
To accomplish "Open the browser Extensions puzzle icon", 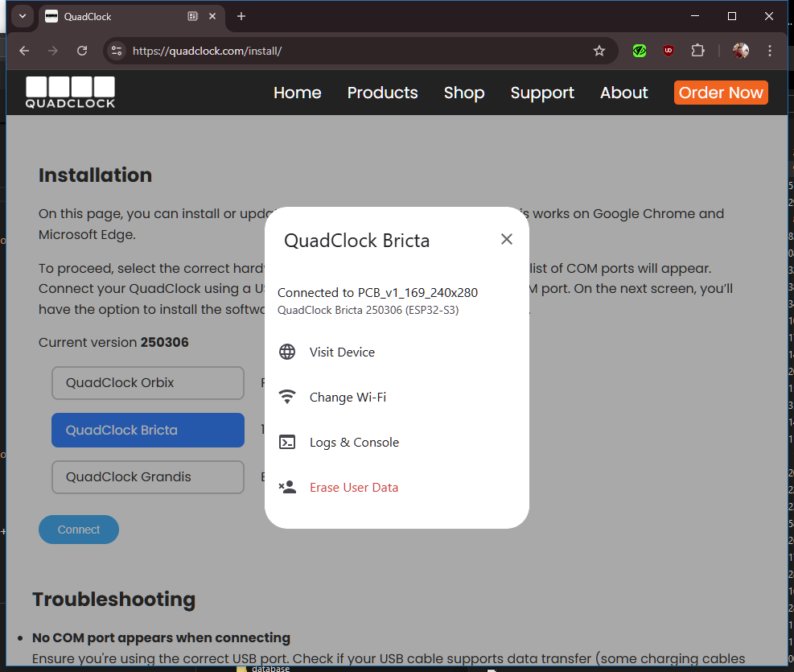I will 697,51.
